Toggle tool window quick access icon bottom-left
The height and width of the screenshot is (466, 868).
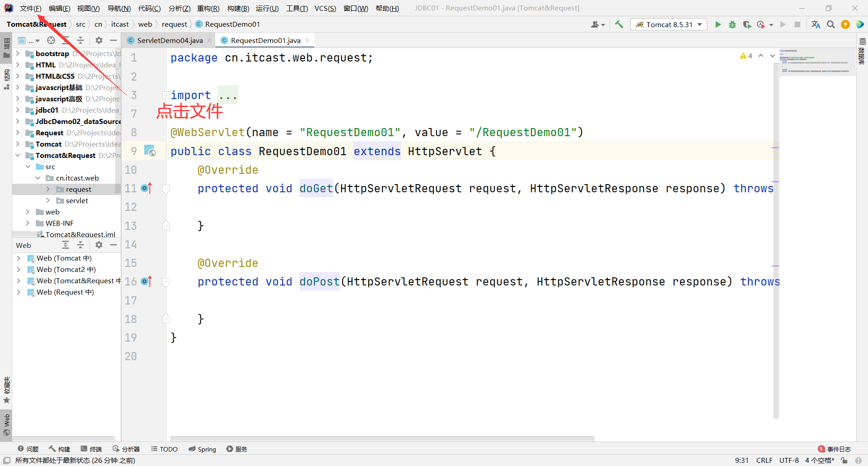point(7,461)
